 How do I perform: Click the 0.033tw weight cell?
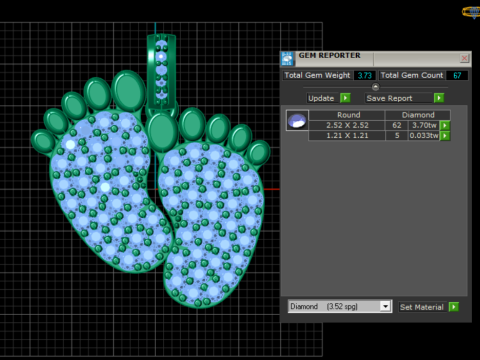pyautogui.click(x=424, y=136)
